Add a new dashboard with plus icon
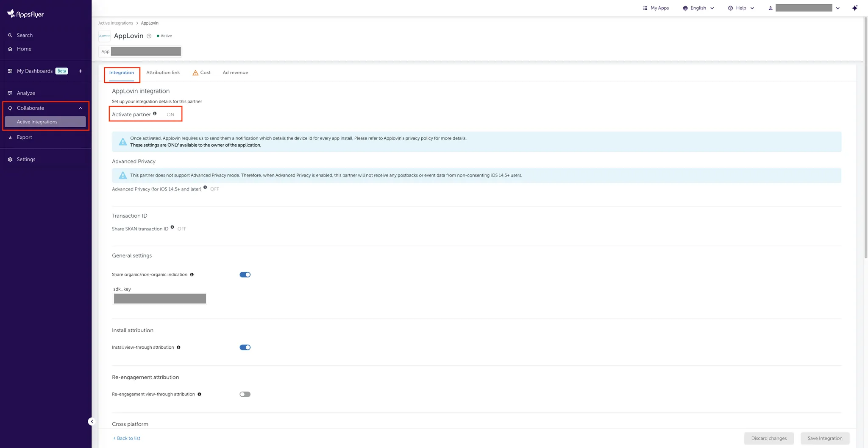This screenshot has width=868, height=448. [80, 71]
